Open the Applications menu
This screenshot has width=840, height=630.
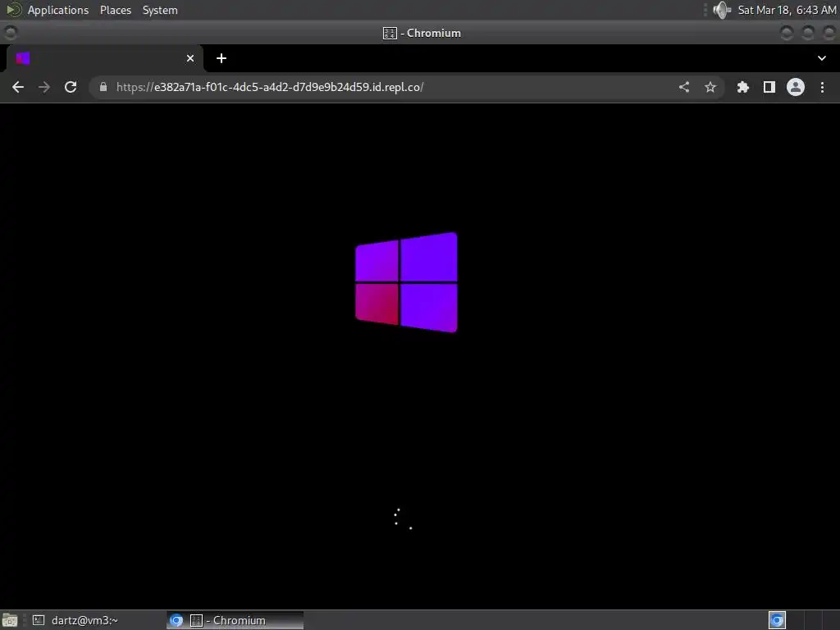tap(58, 10)
